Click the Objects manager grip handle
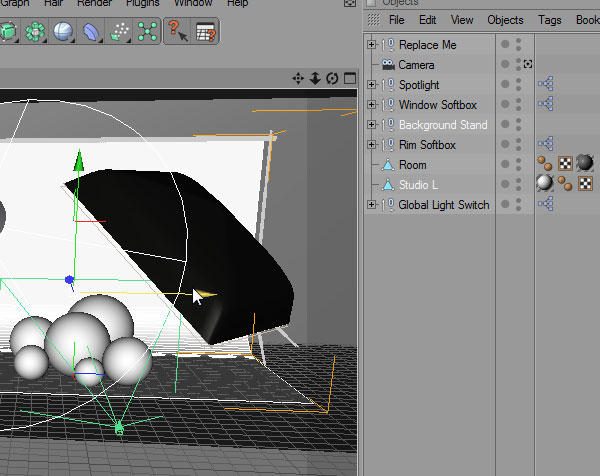 pyautogui.click(x=373, y=20)
